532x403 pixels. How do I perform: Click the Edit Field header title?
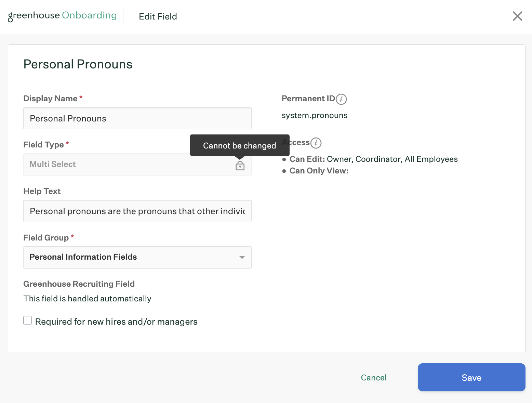pos(158,16)
